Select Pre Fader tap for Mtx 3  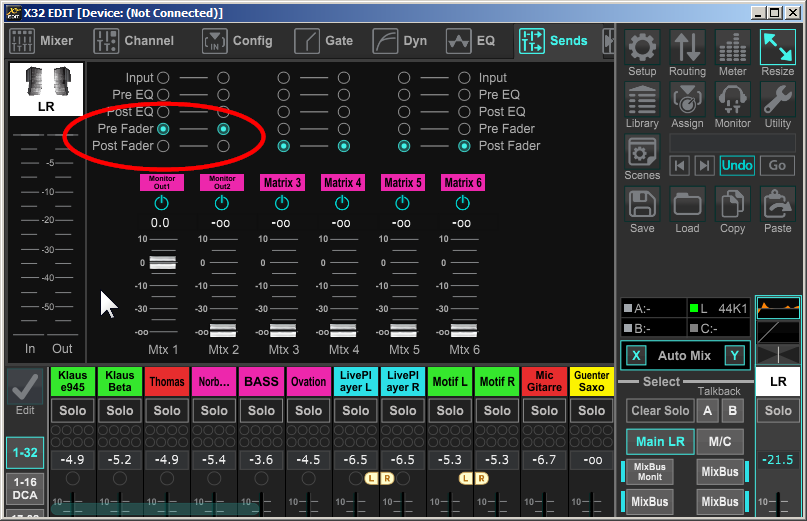[284, 129]
